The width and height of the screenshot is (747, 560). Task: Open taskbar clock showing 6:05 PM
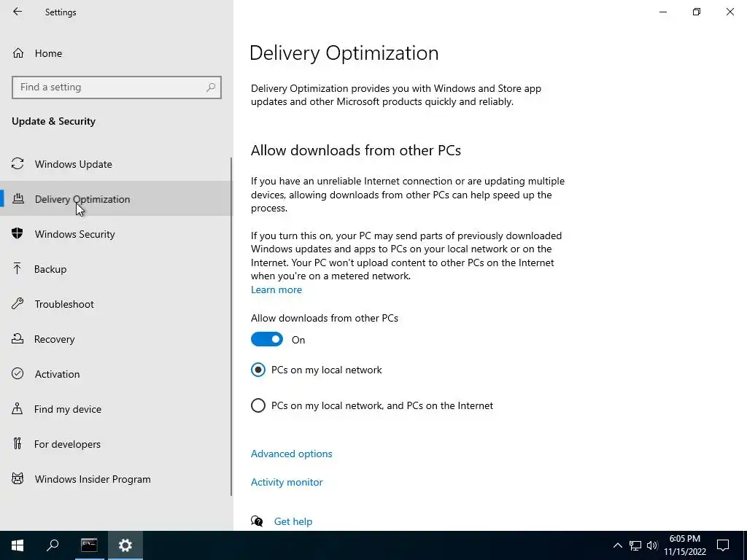(684, 545)
